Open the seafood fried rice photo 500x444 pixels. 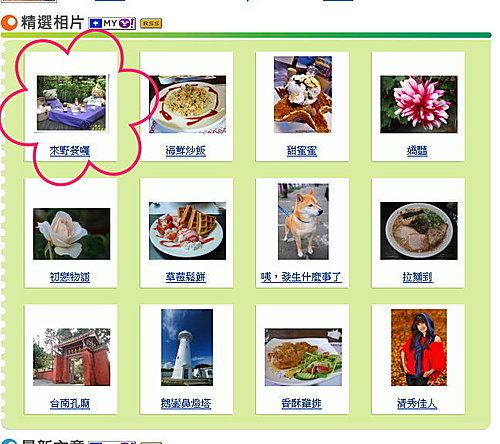click(x=187, y=104)
